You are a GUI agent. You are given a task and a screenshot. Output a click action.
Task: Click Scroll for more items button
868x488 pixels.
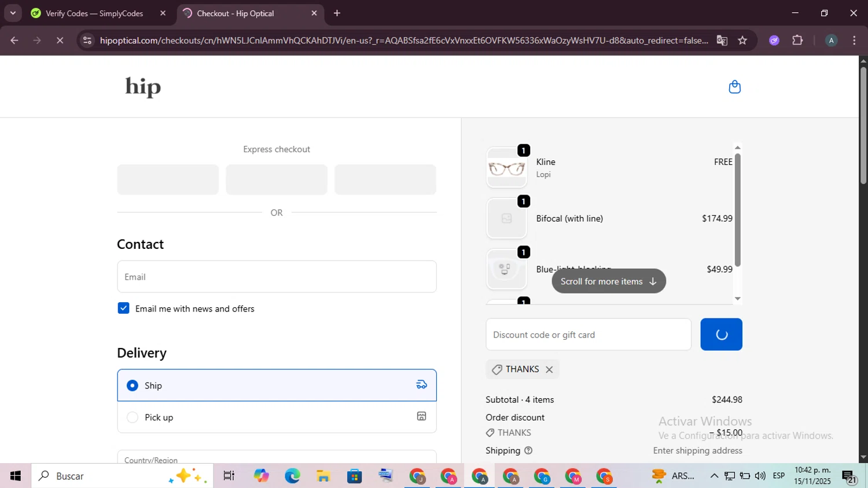click(x=609, y=281)
